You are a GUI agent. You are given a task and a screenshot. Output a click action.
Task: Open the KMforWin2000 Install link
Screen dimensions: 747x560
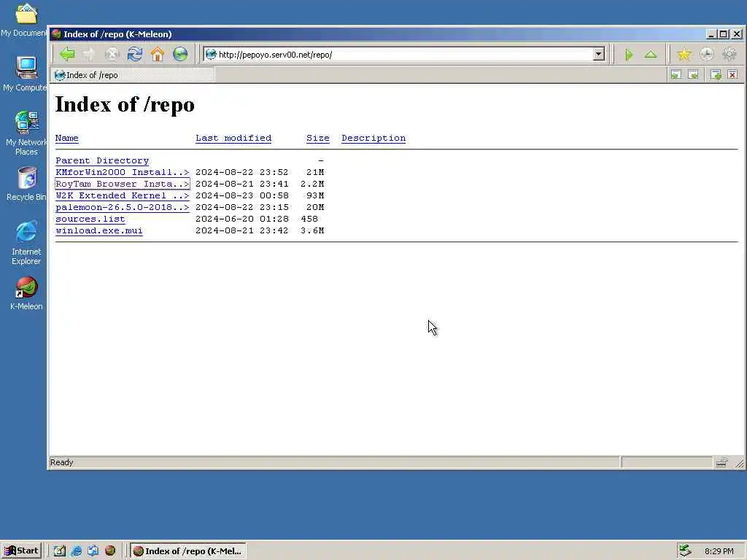click(123, 172)
